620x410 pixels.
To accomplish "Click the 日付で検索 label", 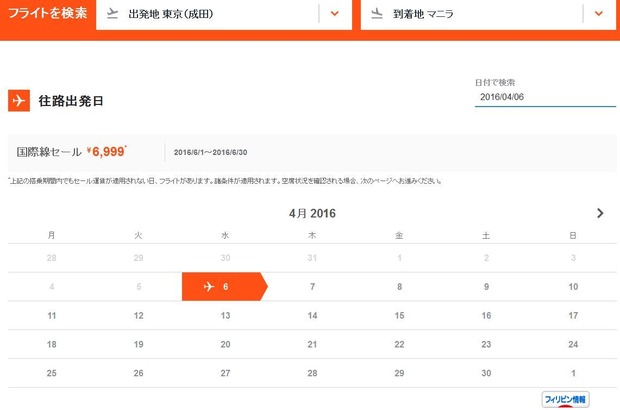I will 495,83.
